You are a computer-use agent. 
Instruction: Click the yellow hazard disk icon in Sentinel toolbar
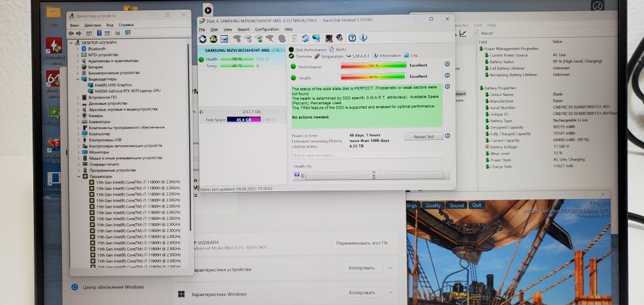(x=213, y=38)
